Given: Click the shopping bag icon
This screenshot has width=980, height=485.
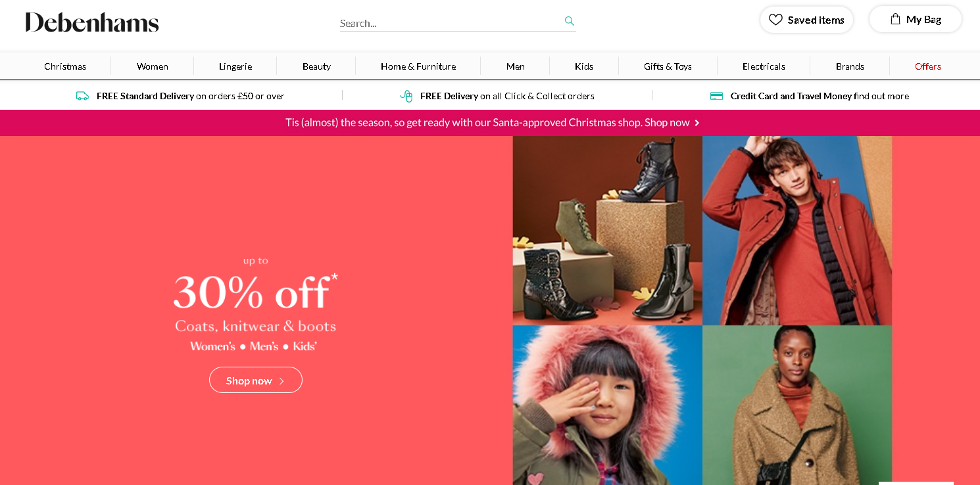Looking at the screenshot, I should (x=895, y=19).
